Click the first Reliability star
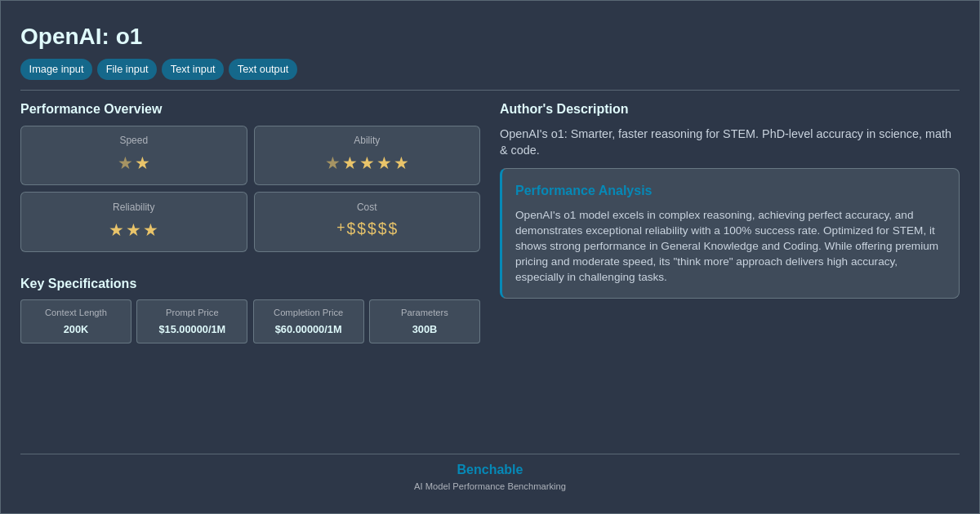 [x=116, y=229]
